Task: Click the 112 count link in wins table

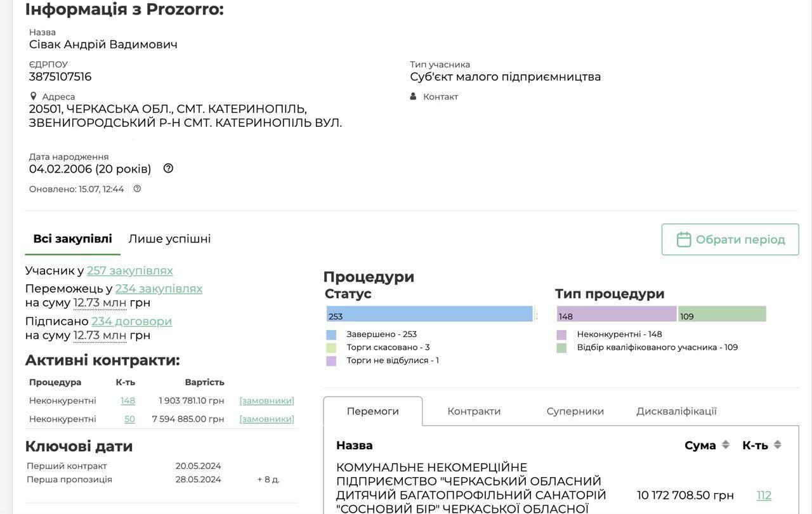Action: 764,495
